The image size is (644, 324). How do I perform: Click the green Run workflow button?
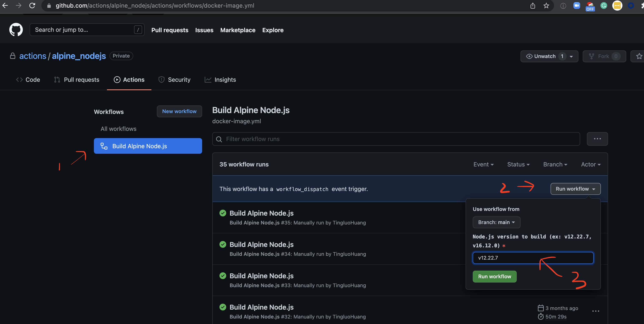pos(494,276)
